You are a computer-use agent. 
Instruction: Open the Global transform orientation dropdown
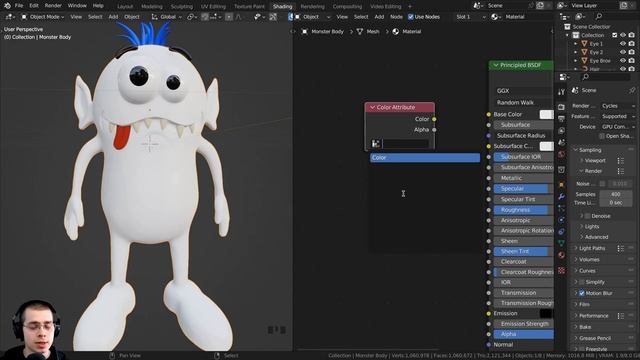pyautogui.click(x=167, y=17)
